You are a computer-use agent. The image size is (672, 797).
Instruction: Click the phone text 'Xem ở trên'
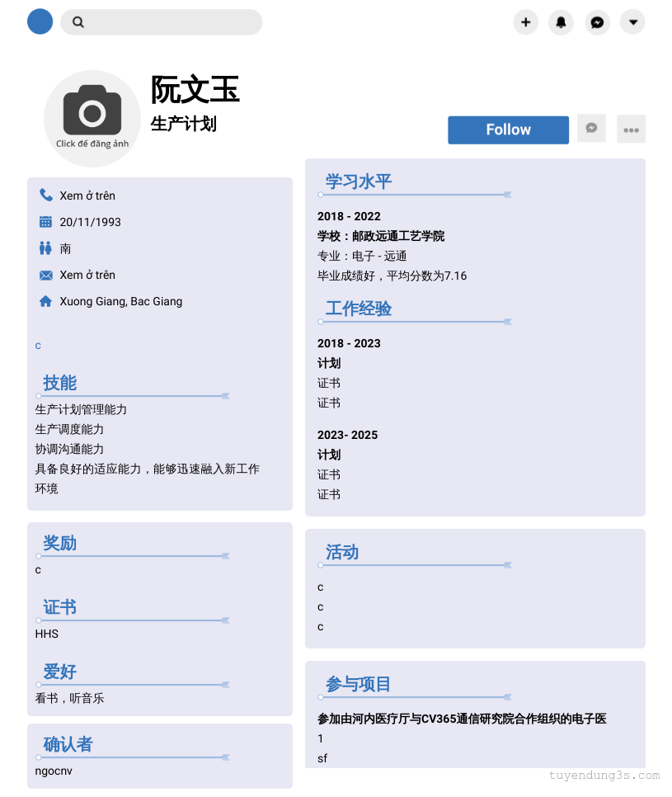(x=87, y=196)
